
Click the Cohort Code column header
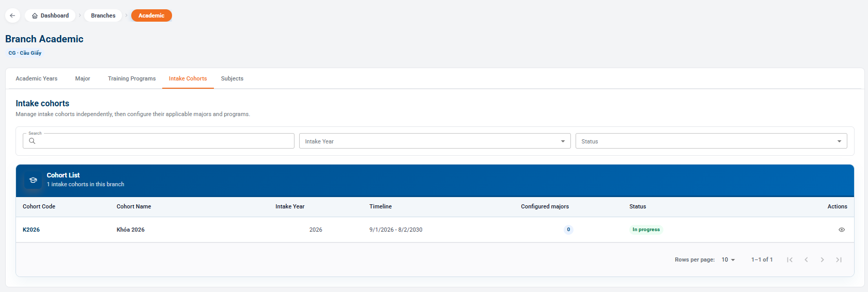[x=39, y=206]
